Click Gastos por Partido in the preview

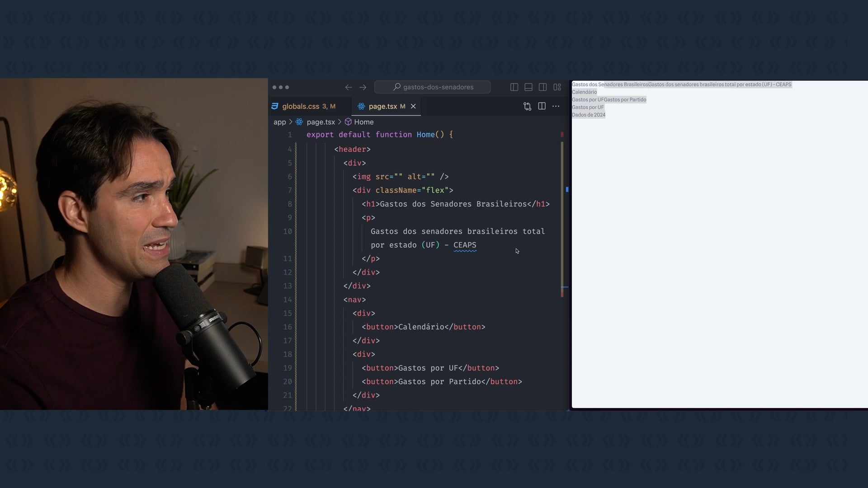pos(625,100)
